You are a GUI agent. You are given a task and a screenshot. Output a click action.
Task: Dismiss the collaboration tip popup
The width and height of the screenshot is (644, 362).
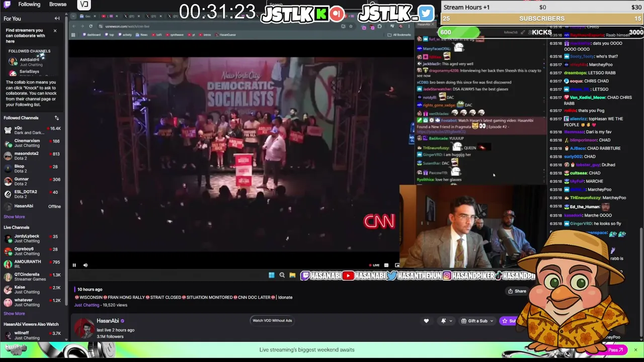coord(55,31)
